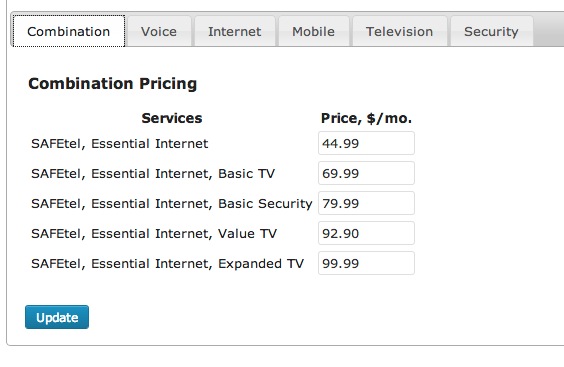The width and height of the screenshot is (564, 367).
Task: Open the Security tab
Action: point(491,31)
